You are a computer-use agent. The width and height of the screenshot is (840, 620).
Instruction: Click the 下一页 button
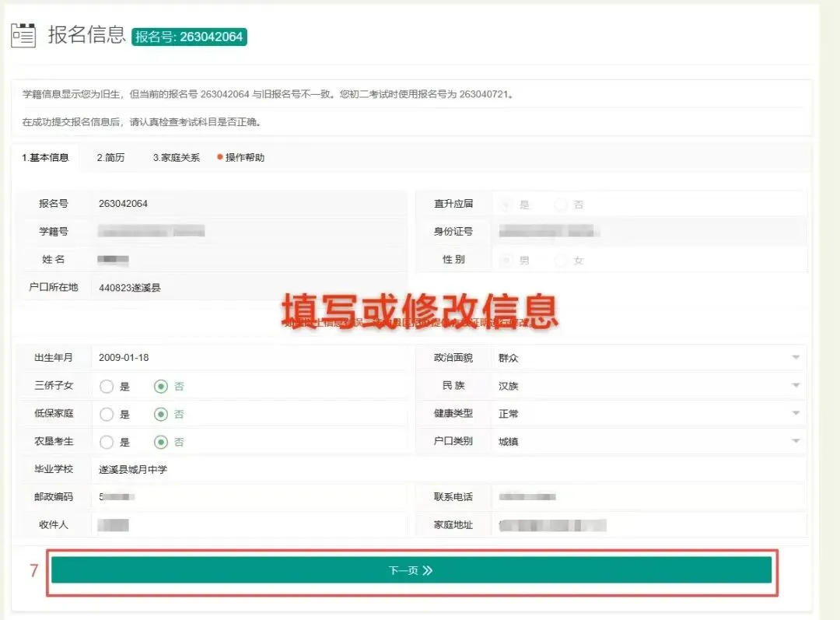coord(411,569)
